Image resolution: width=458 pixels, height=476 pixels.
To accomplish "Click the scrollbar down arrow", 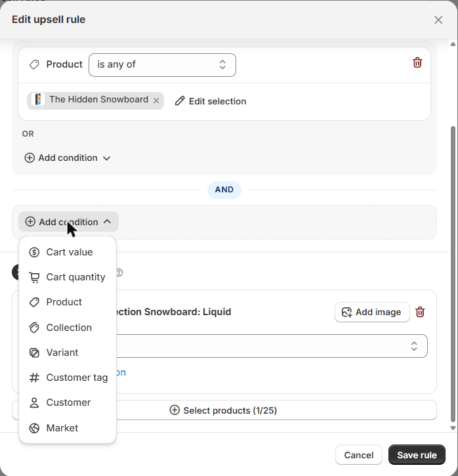I will (x=453, y=428).
